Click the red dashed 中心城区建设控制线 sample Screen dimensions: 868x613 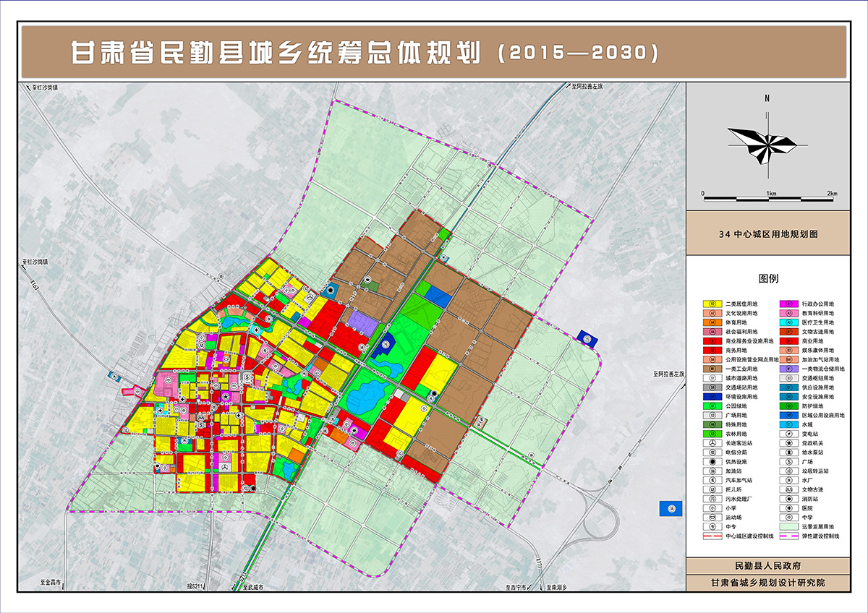coord(712,536)
